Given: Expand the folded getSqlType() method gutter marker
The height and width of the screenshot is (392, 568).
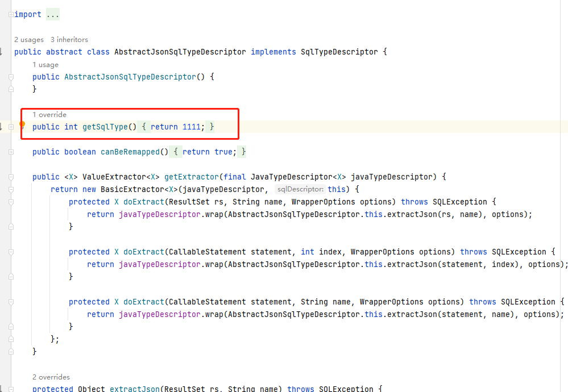Looking at the screenshot, I should (x=11, y=127).
